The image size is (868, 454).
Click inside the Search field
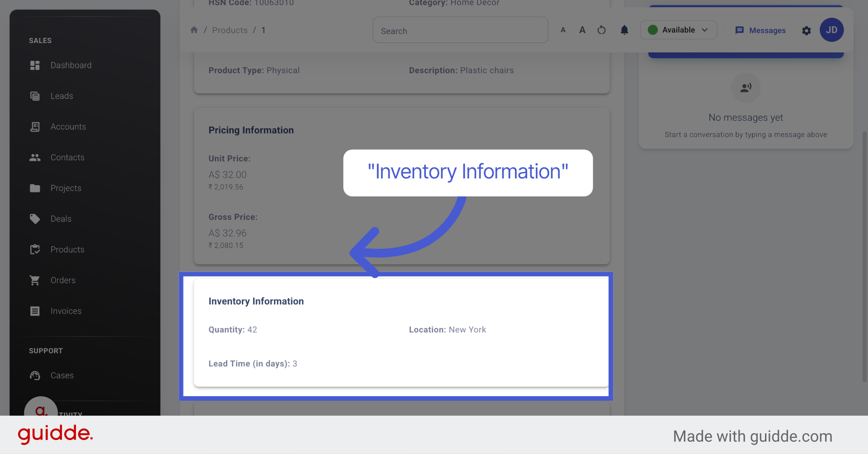click(460, 30)
